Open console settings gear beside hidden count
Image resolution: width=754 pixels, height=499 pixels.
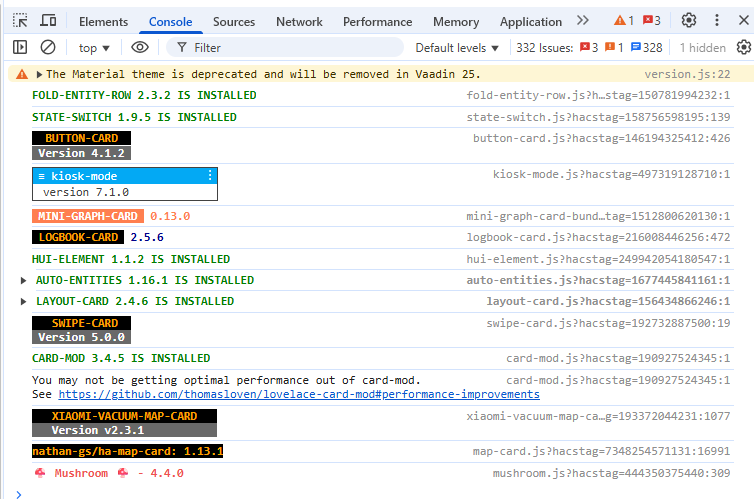744,47
